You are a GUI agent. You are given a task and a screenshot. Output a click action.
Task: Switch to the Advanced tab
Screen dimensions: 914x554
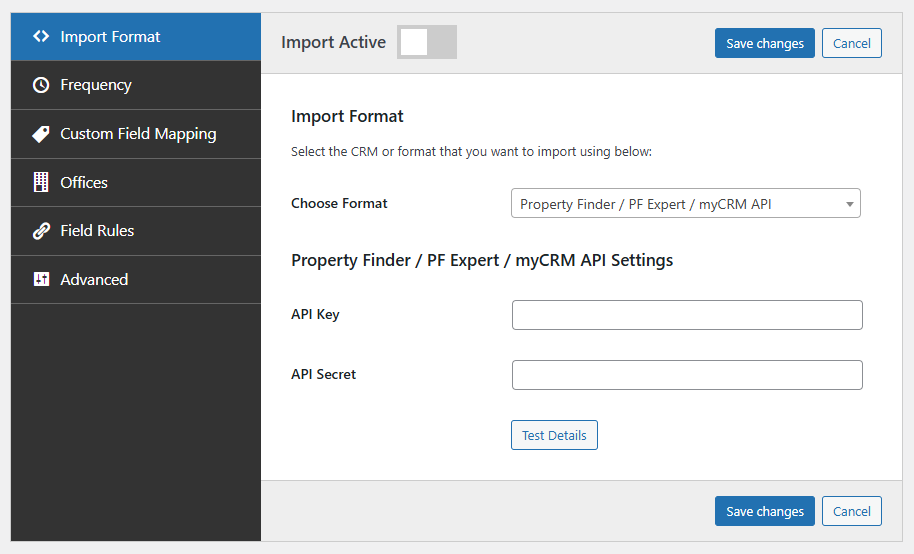(136, 279)
